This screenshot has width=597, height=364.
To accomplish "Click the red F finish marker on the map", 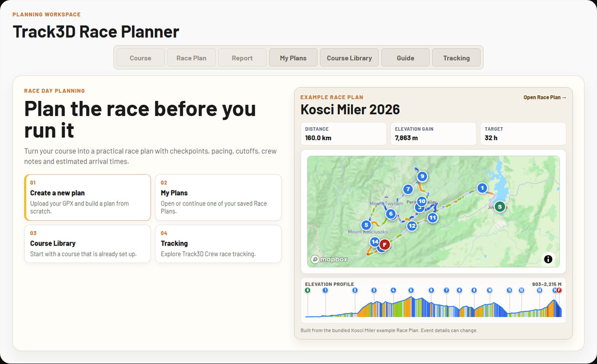I will [384, 244].
